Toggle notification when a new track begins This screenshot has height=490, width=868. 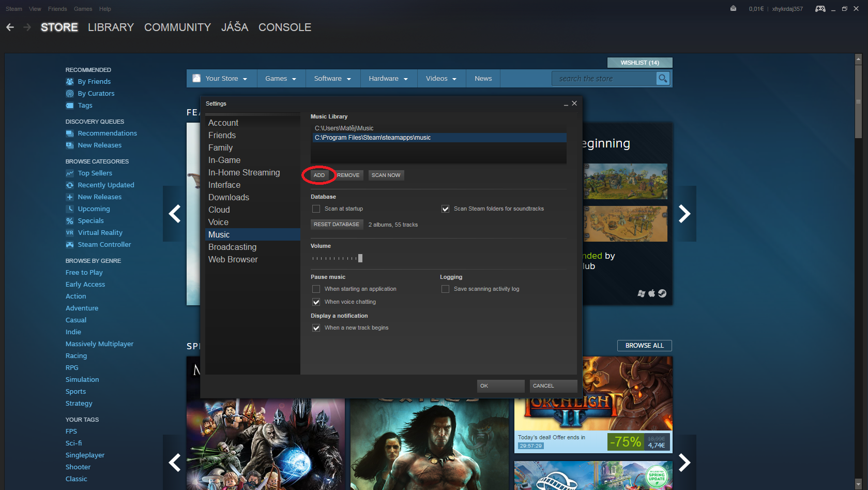316,328
